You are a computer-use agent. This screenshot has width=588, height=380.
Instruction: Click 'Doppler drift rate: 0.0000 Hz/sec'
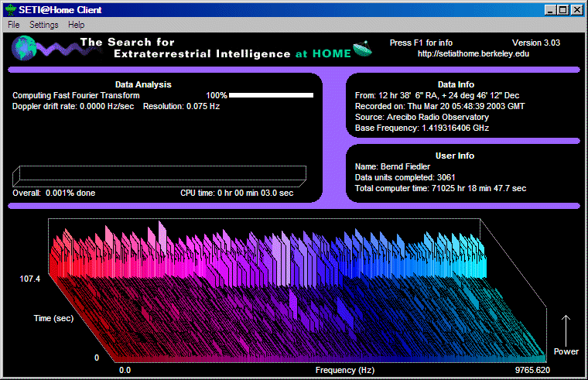click(73, 106)
